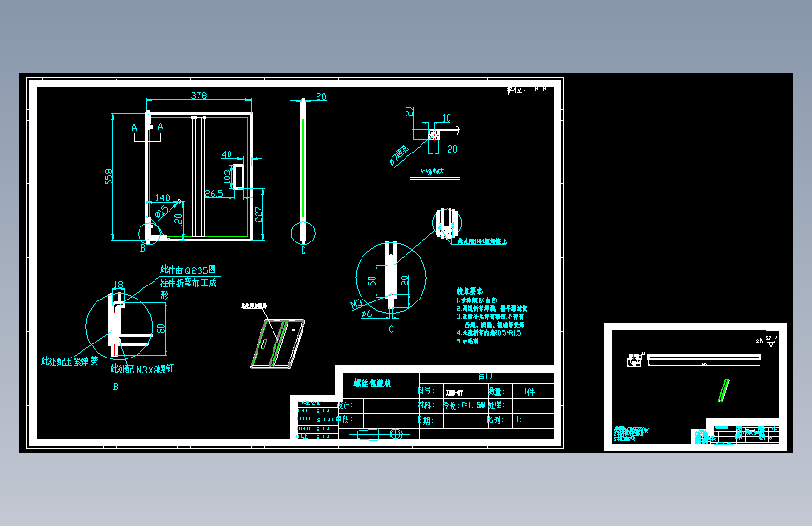Click the enlarged detail B view label 'B'
This screenshot has height=526, width=812.
click(x=115, y=387)
